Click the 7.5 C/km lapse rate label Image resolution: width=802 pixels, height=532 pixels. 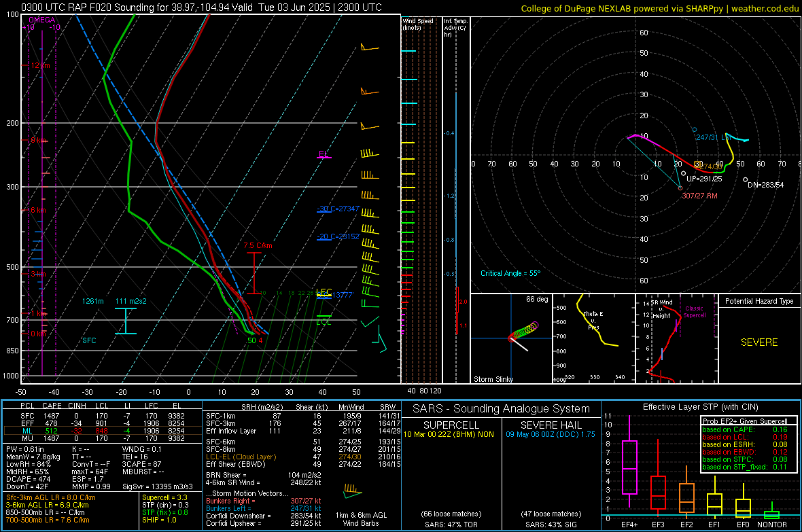[x=258, y=245]
